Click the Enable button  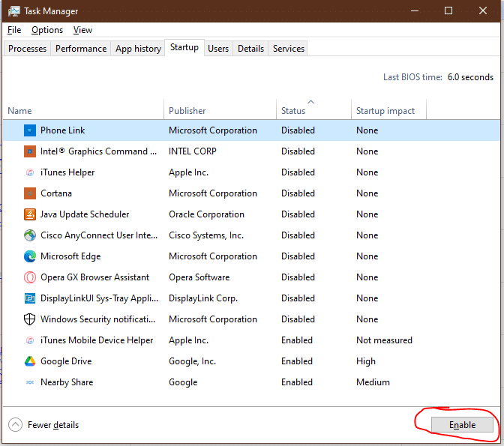tap(462, 425)
